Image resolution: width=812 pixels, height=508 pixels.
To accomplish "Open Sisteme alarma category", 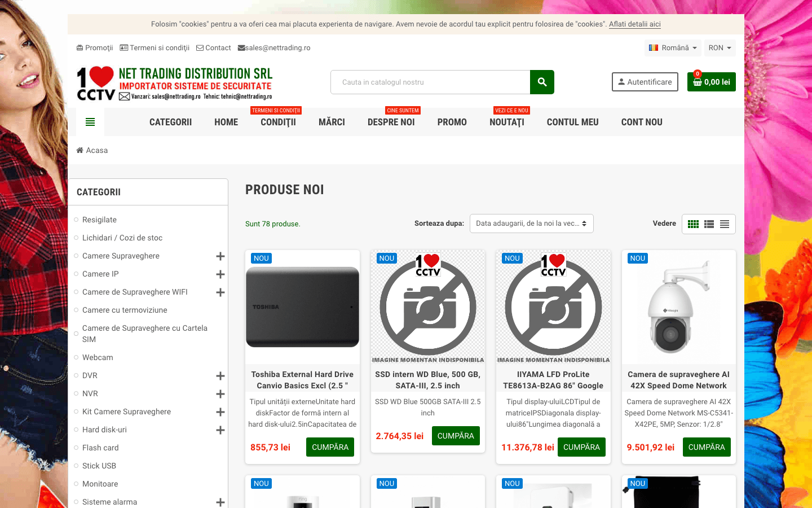I will click(x=109, y=502).
